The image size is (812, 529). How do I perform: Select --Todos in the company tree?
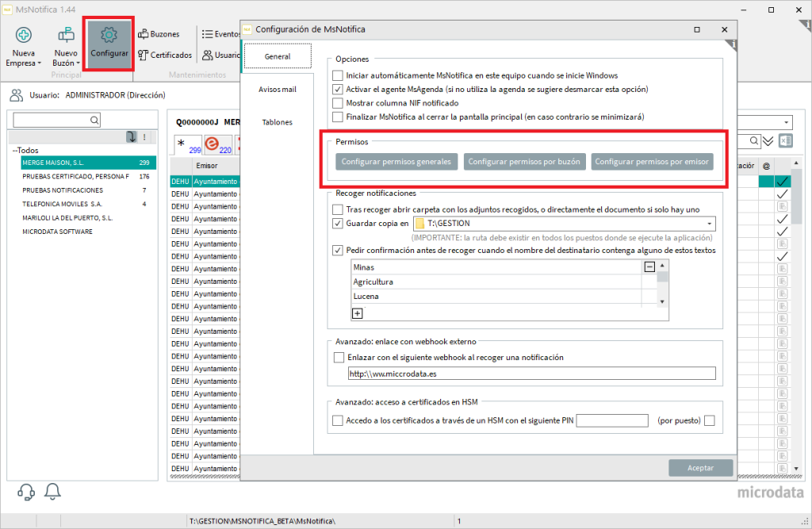click(25, 150)
